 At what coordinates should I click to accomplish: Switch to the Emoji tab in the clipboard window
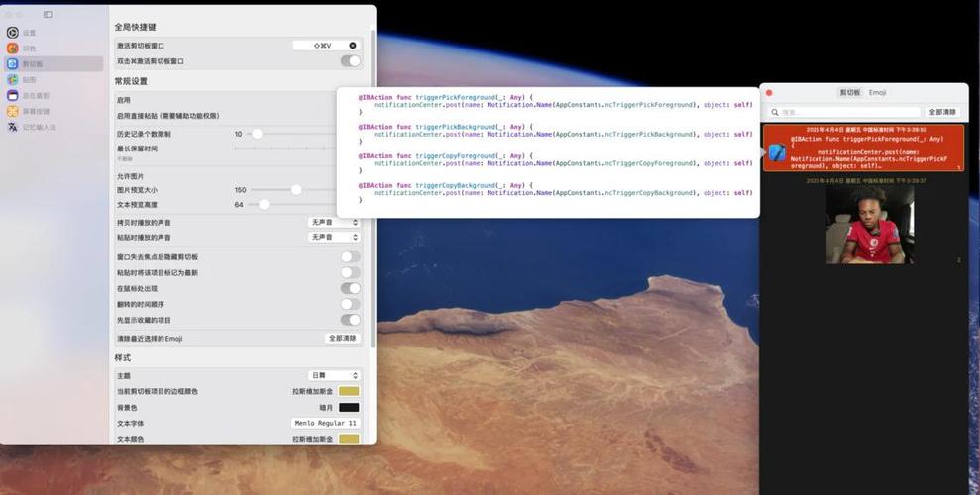pos(878,92)
